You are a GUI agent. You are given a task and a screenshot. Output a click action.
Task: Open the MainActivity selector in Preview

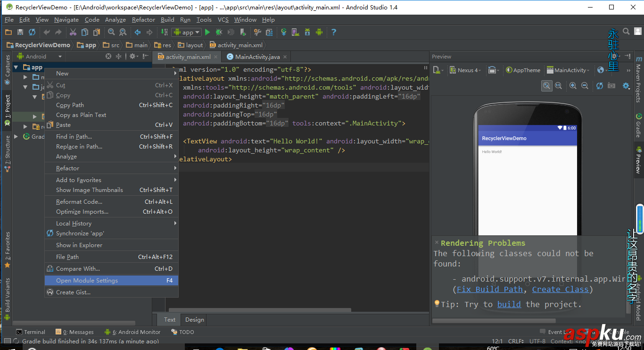tap(568, 70)
